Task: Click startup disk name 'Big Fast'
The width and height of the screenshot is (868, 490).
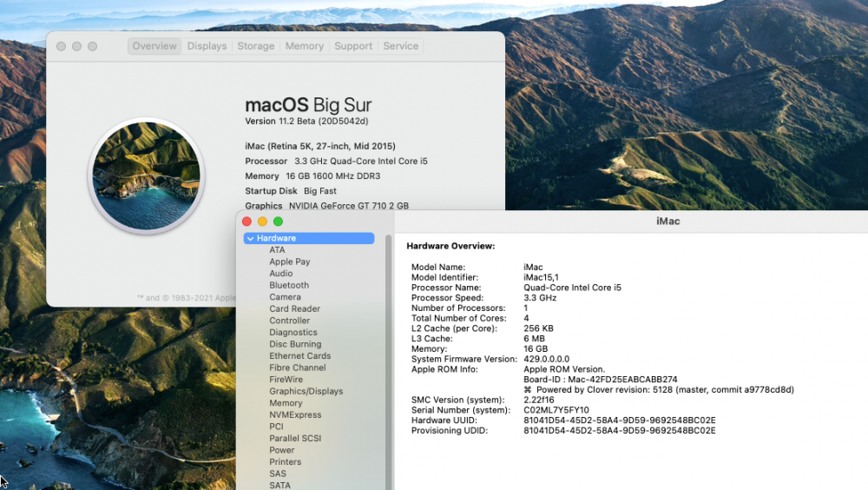Action: coord(320,191)
